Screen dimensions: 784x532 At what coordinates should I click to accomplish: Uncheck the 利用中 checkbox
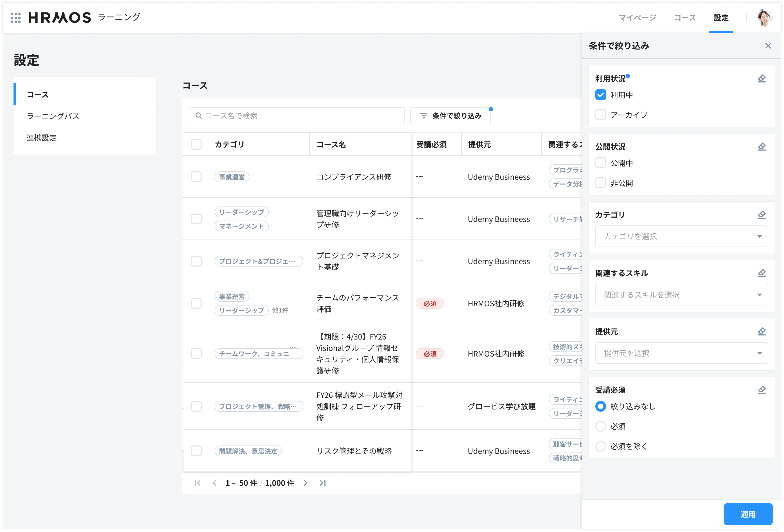600,95
